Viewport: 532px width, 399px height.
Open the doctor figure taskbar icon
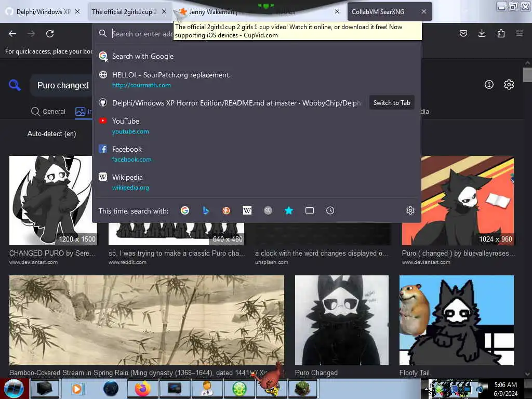207,389
